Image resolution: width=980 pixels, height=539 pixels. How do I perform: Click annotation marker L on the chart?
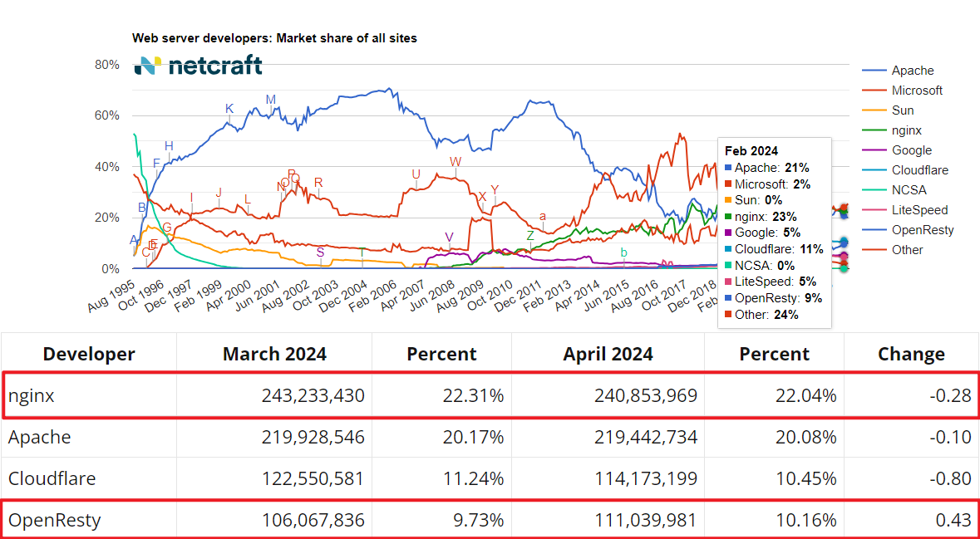pos(248,199)
